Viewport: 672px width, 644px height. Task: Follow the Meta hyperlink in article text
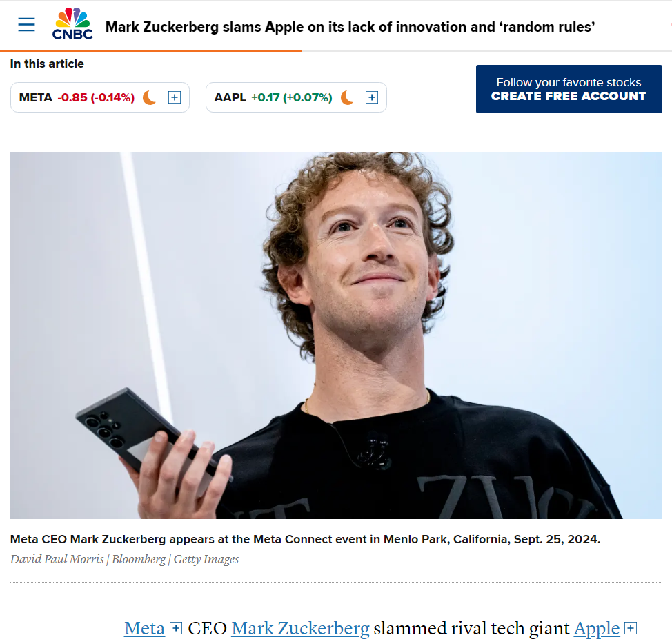144,629
